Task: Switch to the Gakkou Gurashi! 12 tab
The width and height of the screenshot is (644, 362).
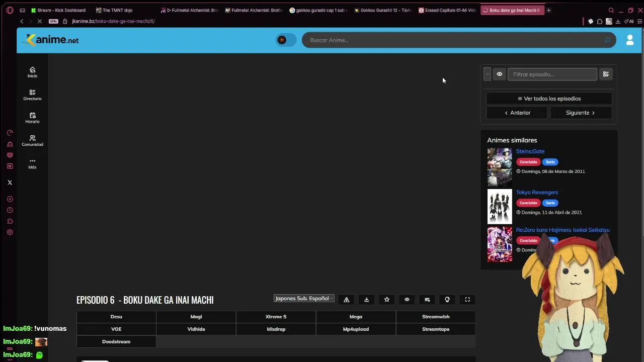Action: (x=383, y=10)
